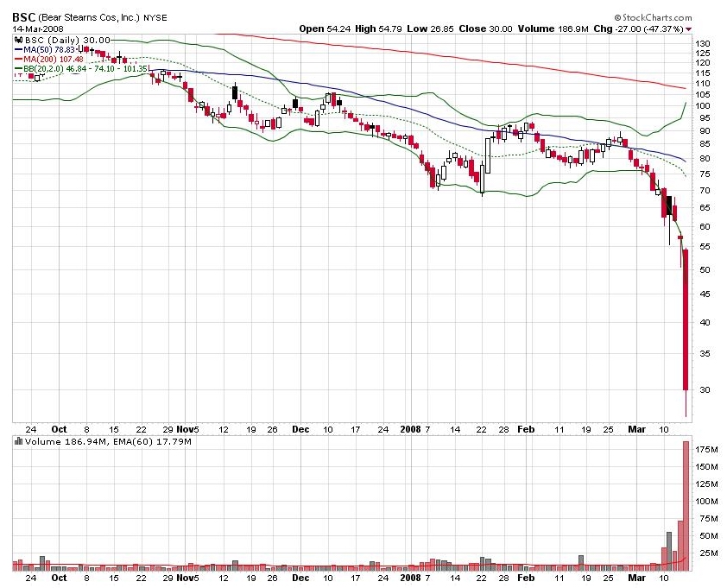Select the blue MA(50) legend line marker

[18, 49]
